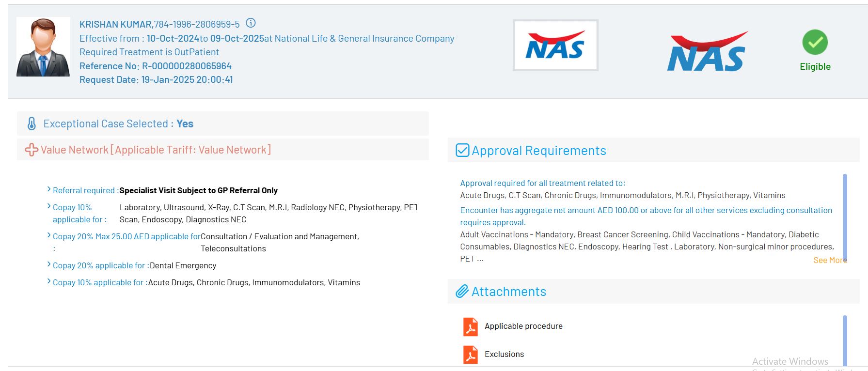The height and width of the screenshot is (371, 868).
Task: Click the large unboxed NAS logo
Action: point(707,52)
